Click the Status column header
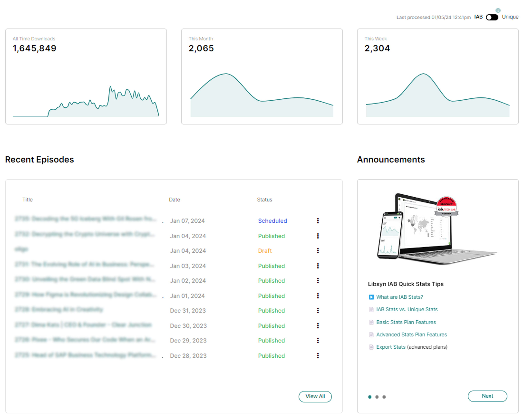The width and height of the screenshot is (524, 420). pyautogui.click(x=264, y=199)
